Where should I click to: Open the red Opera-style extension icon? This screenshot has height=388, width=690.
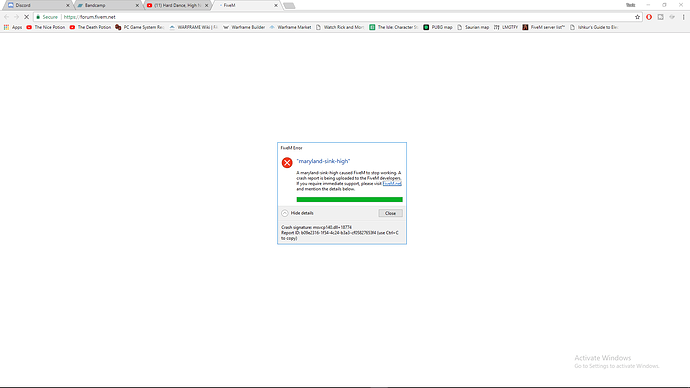click(x=649, y=17)
